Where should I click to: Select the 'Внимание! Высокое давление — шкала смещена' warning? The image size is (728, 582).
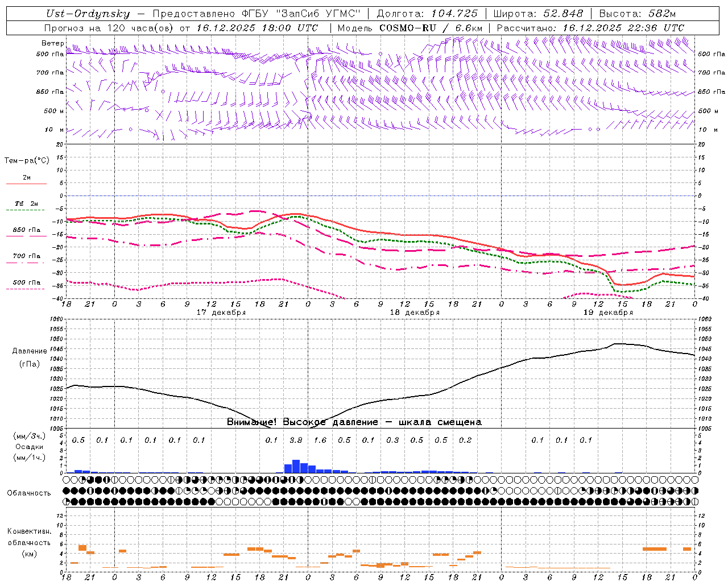coord(354,422)
